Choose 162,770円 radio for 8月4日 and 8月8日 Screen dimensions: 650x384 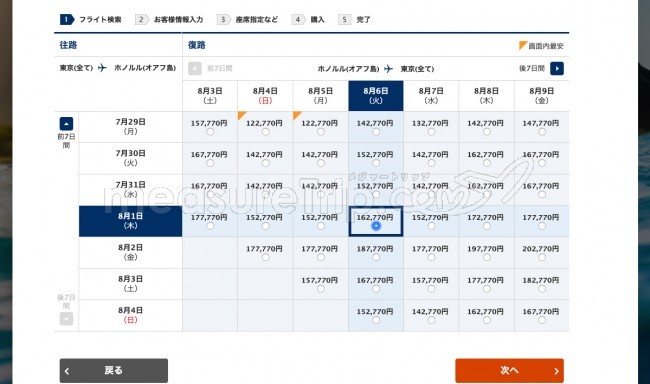click(x=487, y=320)
